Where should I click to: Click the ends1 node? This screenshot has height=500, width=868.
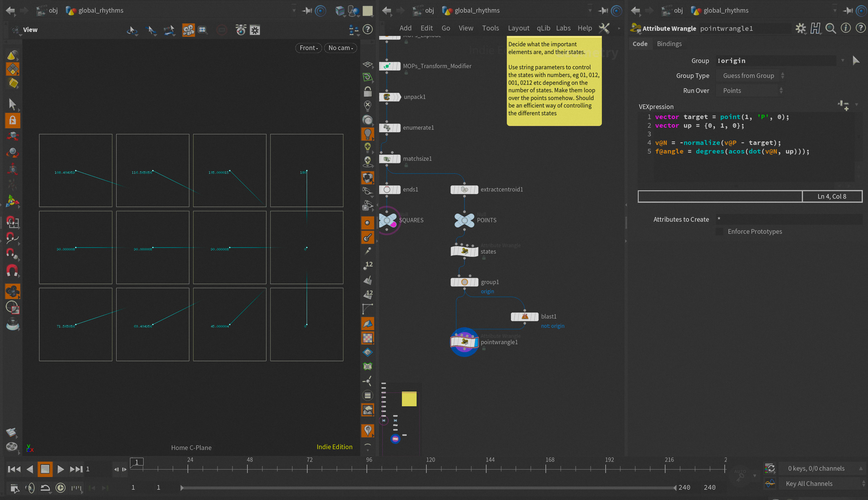389,189
